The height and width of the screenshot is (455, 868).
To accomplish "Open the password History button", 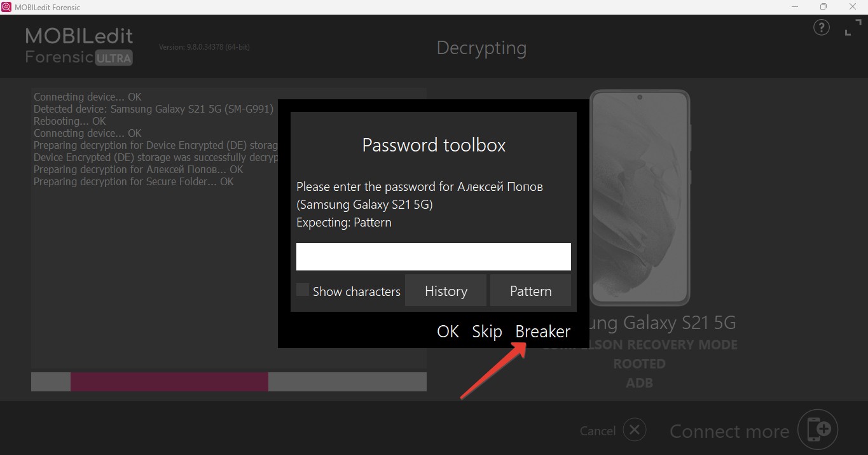I will tap(446, 291).
